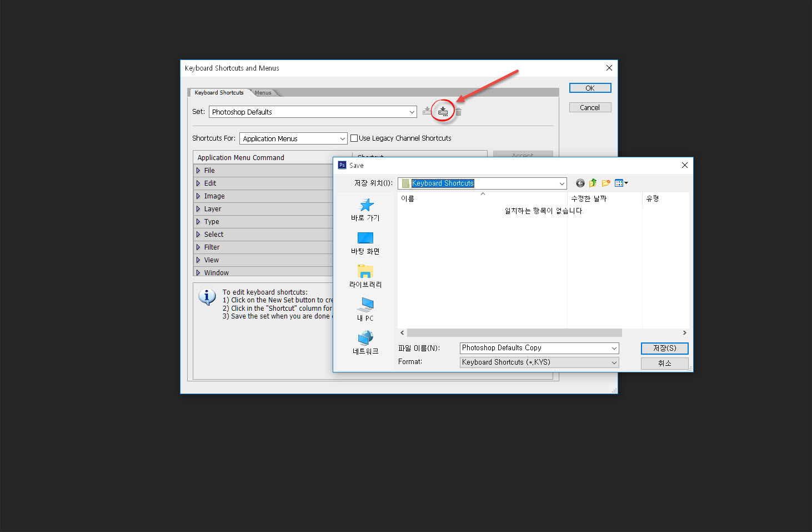Image resolution: width=812 pixels, height=532 pixels.
Task: Click the delete shortcut set trash icon
Action: [458, 112]
